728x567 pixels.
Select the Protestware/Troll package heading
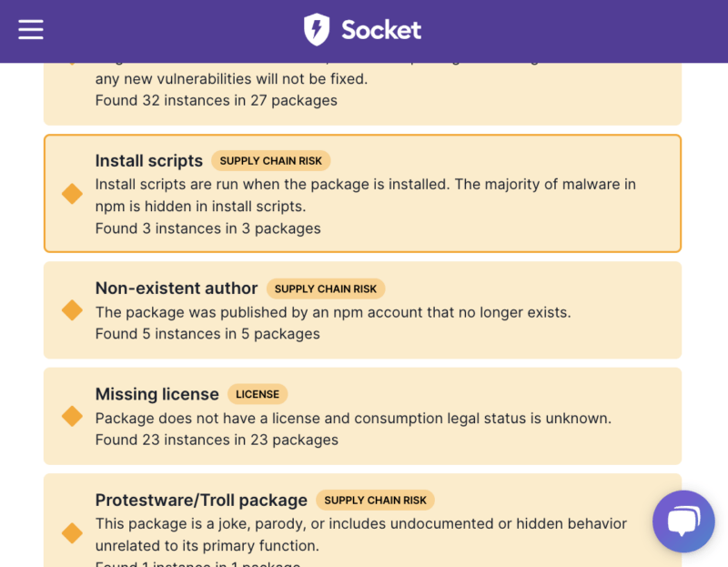click(200, 500)
